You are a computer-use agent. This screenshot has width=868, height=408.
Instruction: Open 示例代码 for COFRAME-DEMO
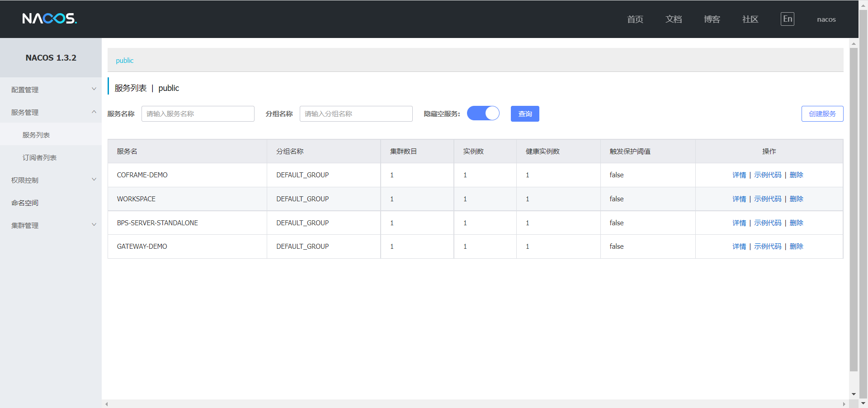tap(768, 175)
